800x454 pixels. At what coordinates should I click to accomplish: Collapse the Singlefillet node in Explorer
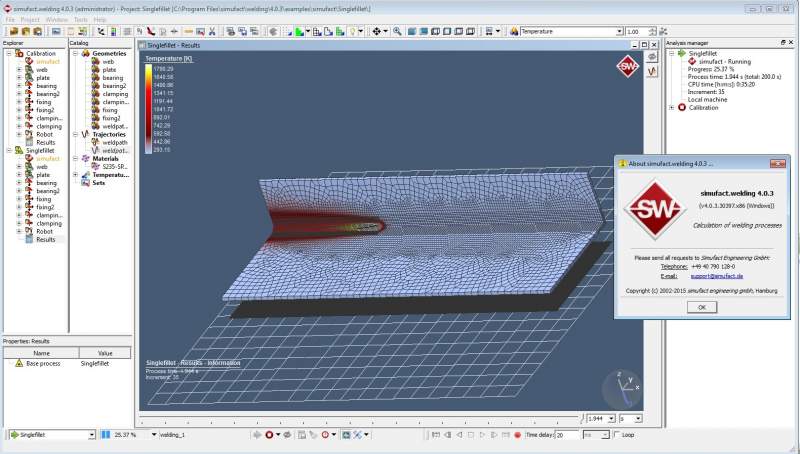point(9,150)
